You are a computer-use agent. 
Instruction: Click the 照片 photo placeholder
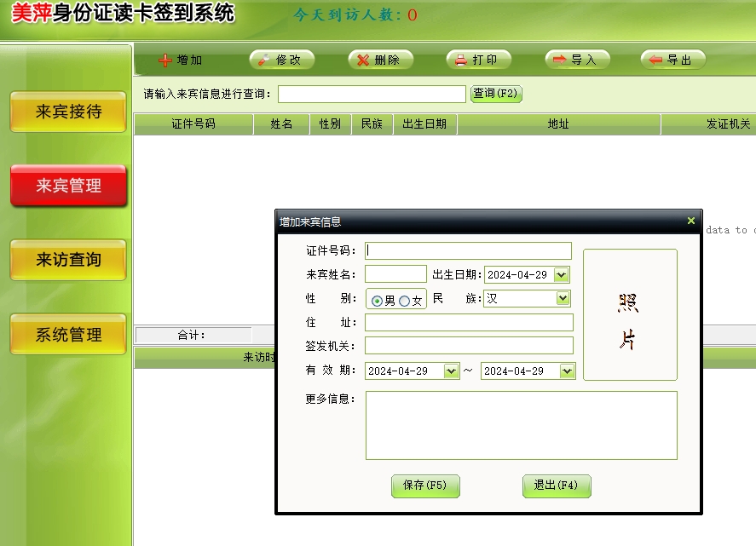pos(629,314)
